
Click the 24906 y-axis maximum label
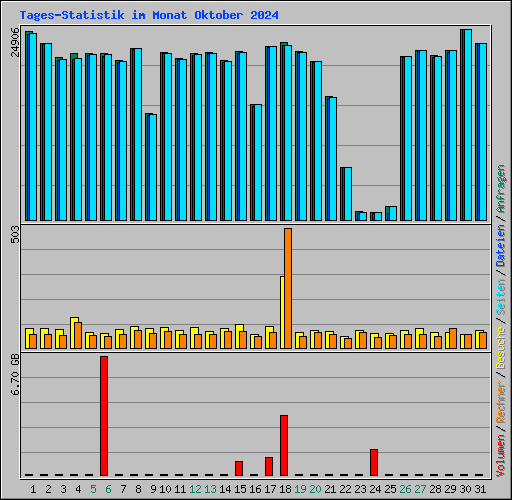coord(15,42)
